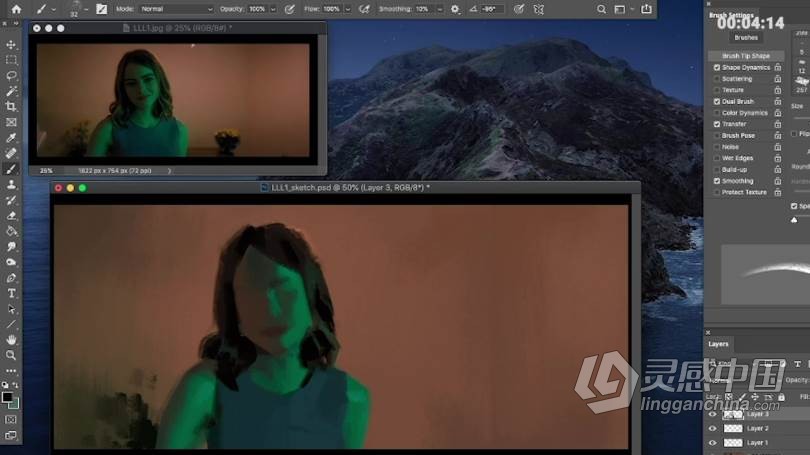Viewport: 810px width, 455px height.
Task: Select the Smudge tool
Action: click(11, 246)
